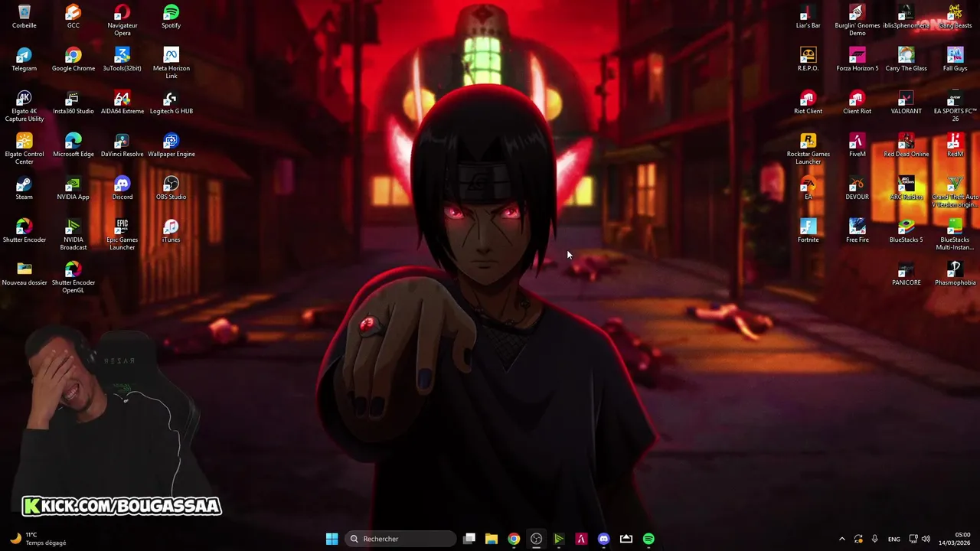
Task: Select the Forza Horizon 5 shortcut
Action: point(857,60)
